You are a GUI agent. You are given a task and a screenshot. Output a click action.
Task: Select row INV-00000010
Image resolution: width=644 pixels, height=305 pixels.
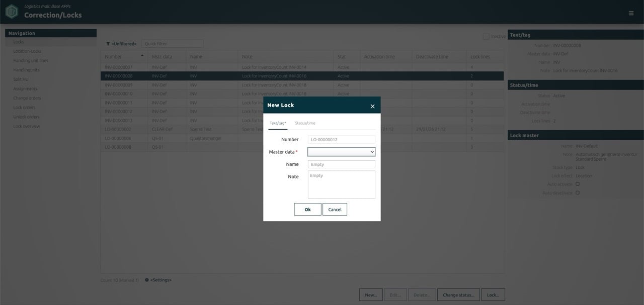(x=302, y=94)
